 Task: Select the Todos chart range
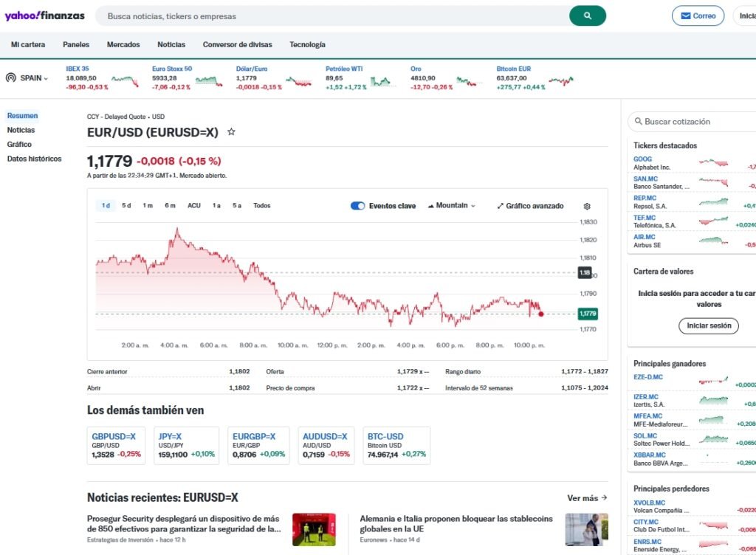(x=262, y=206)
